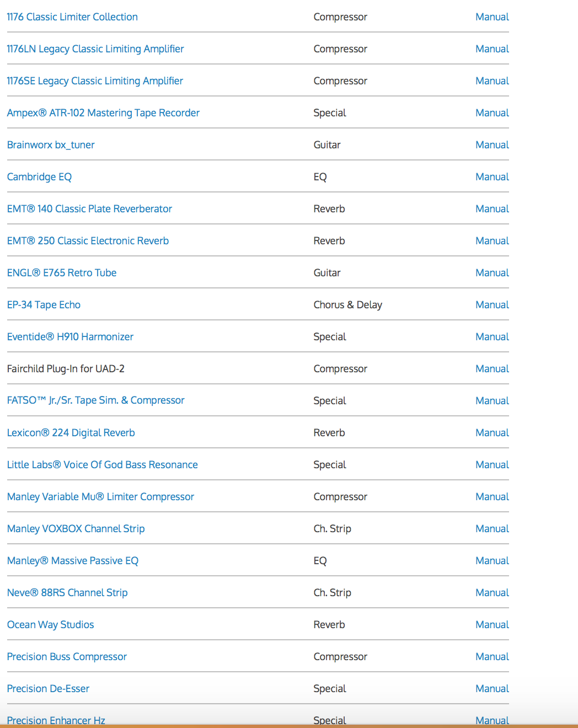Click the ENGL E765 Retro Tube link
The width and height of the screenshot is (578, 728).
tap(62, 273)
